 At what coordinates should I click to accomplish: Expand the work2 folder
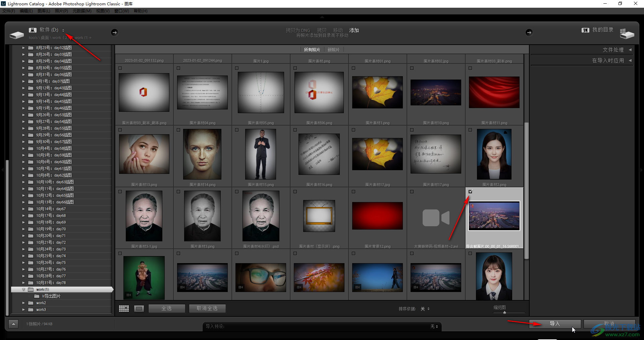point(23,303)
